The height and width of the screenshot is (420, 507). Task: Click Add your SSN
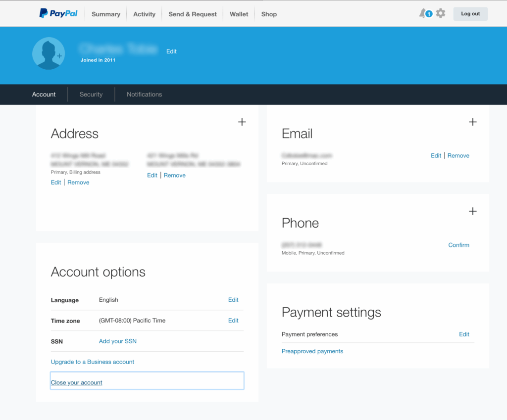117,341
